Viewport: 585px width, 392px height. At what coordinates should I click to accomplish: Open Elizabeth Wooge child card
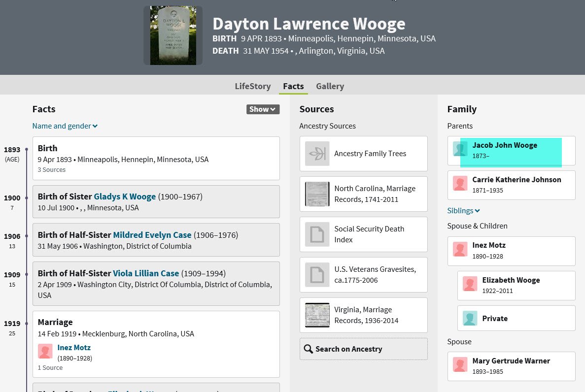click(x=516, y=286)
